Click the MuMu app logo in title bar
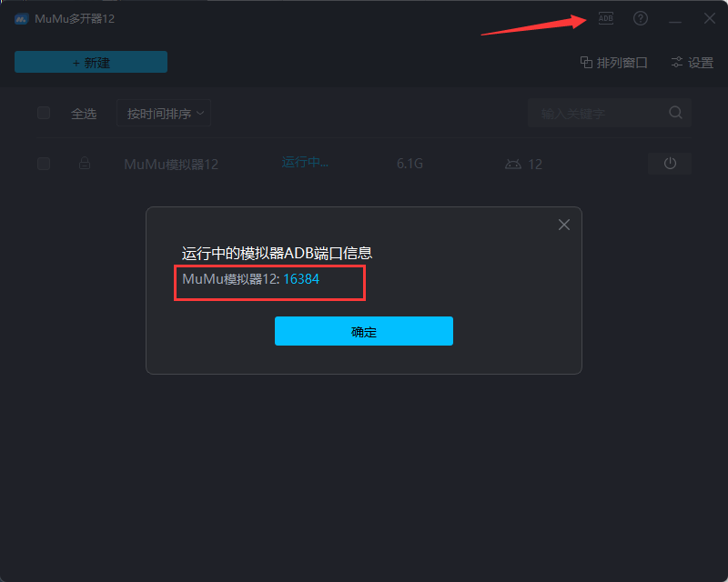 point(21,19)
